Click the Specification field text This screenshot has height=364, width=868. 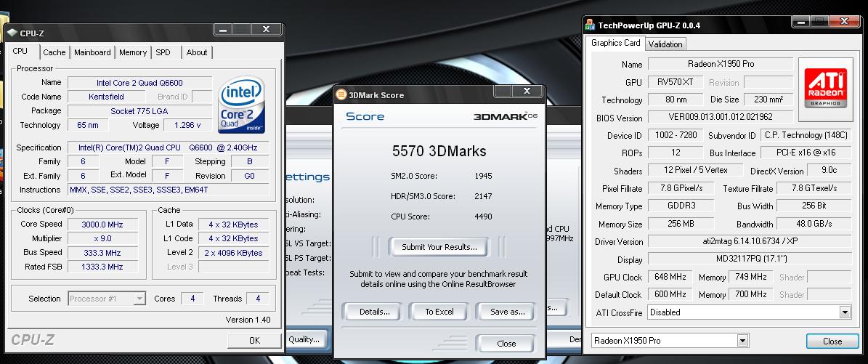coord(169,147)
